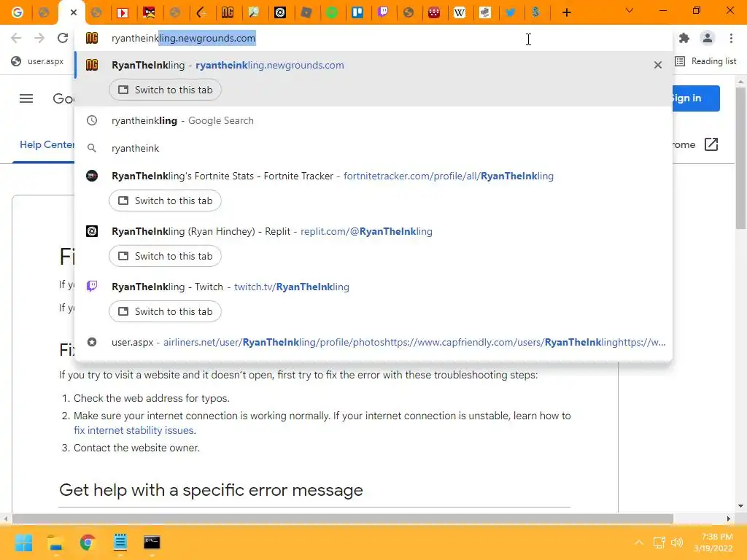The width and height of the screenshot is (747, 560).
Task: Show hidden system tray icons
Action: pyautogui.click(x=639, y=542)
